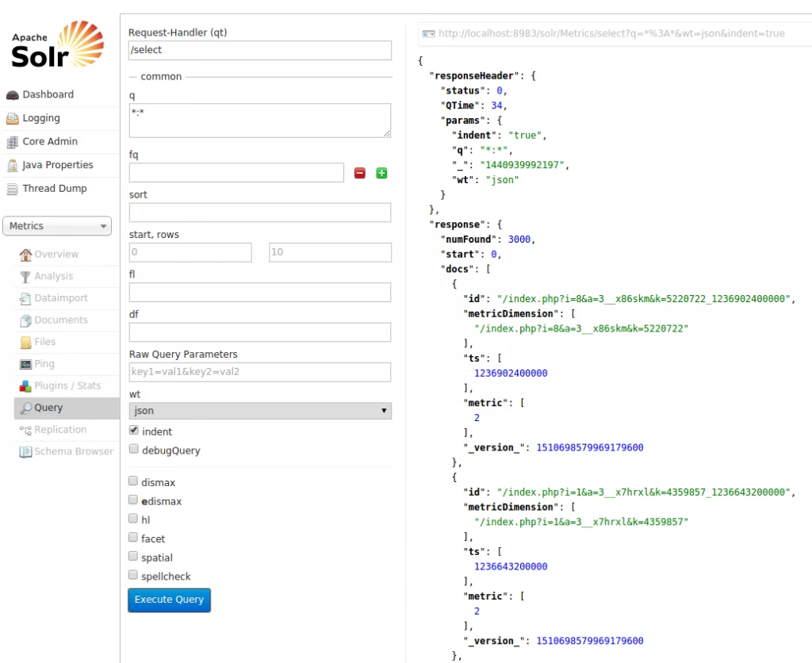
Task: Click the q query text area
Action: (260, 121)
